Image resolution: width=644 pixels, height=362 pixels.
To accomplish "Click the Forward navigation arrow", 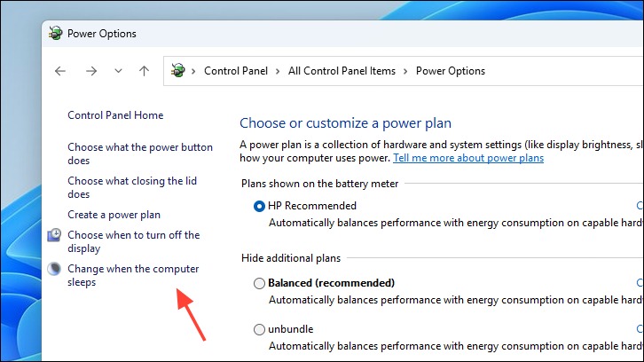I will (91, 71).
